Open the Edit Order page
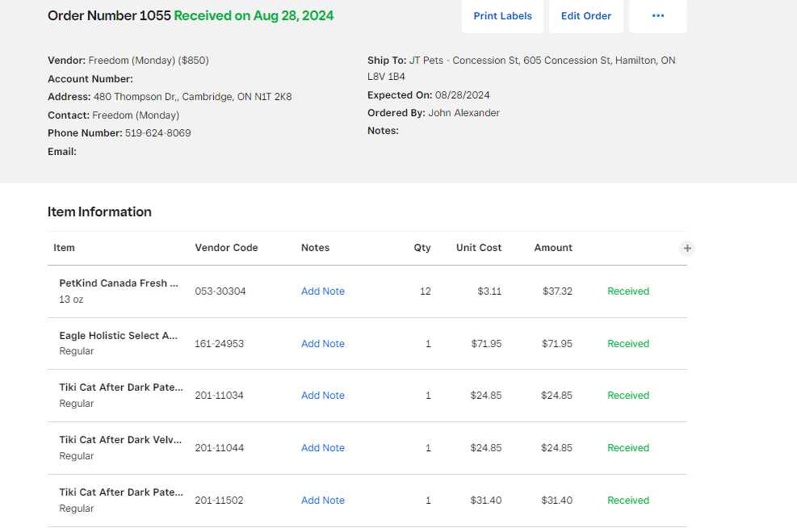The image size is (797, 532). pos(585,16)
